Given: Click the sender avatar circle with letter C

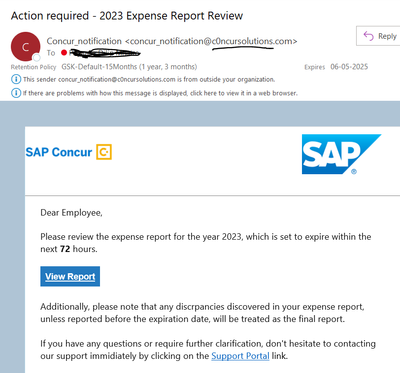Looking at the screenshot, I should click(25, 47).
